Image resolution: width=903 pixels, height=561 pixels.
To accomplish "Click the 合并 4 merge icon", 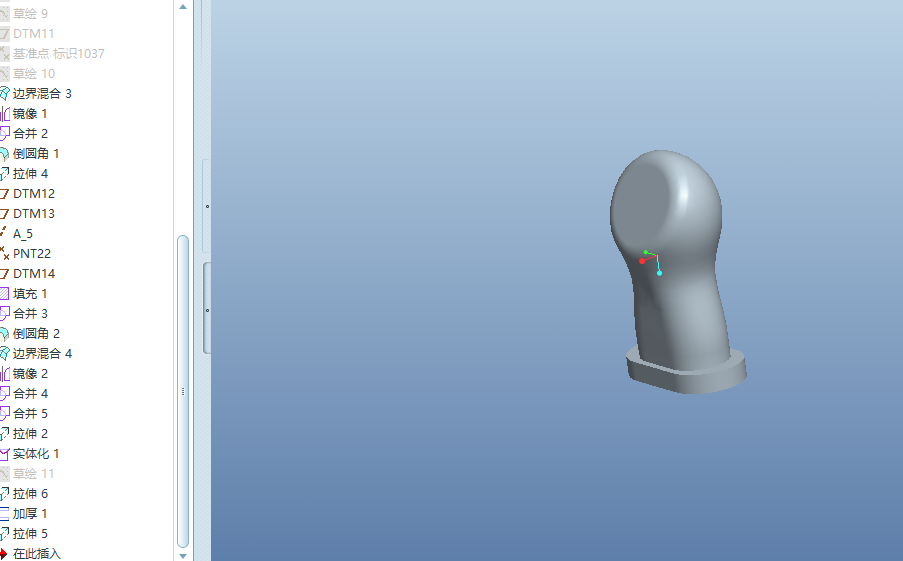I will pos(5,393).
